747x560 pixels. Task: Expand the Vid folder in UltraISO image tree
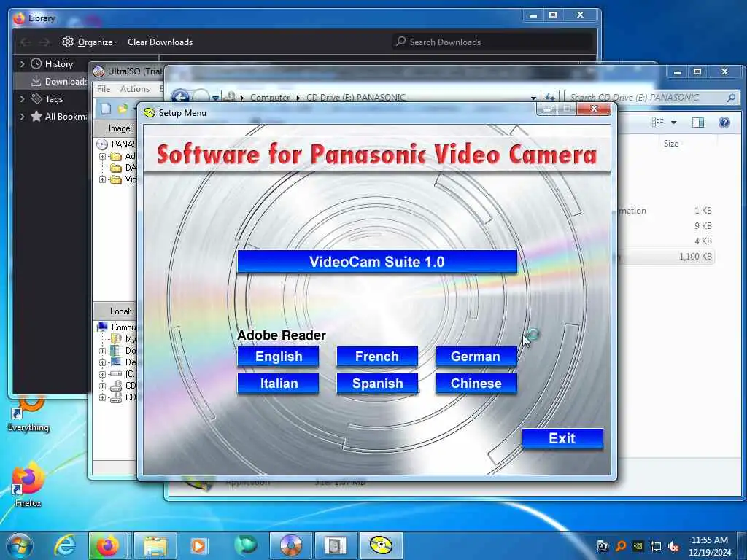tap(102, 179)
